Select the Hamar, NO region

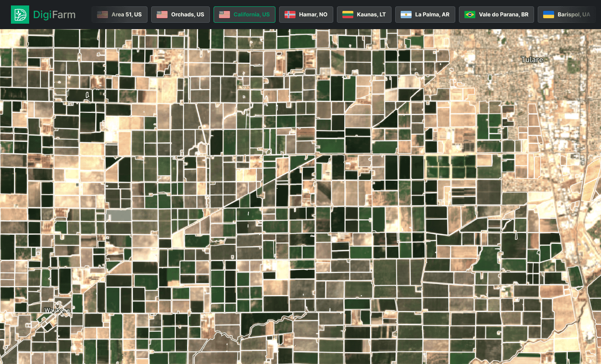(306, 14)
